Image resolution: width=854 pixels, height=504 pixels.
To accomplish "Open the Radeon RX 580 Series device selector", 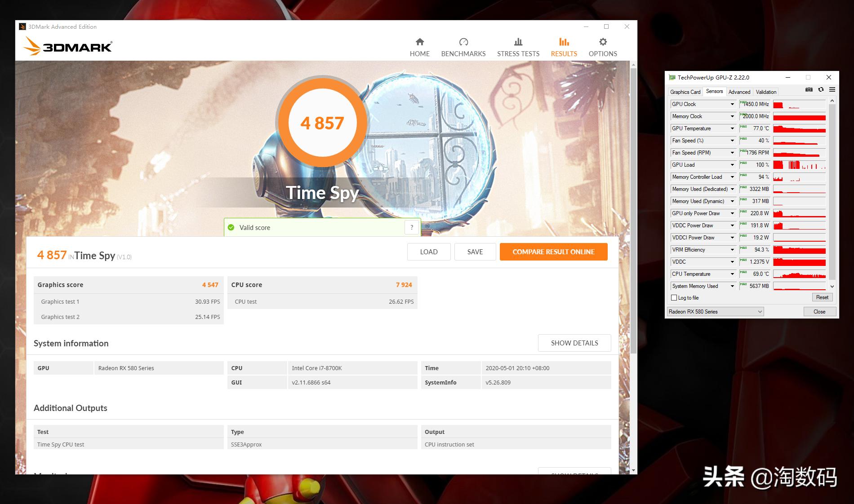I will 715,312.
